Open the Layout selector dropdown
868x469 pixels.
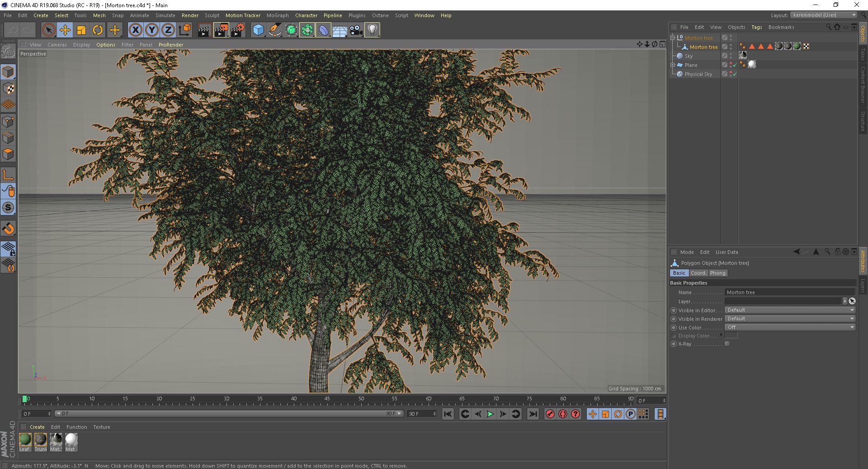(x=824, y=15)
